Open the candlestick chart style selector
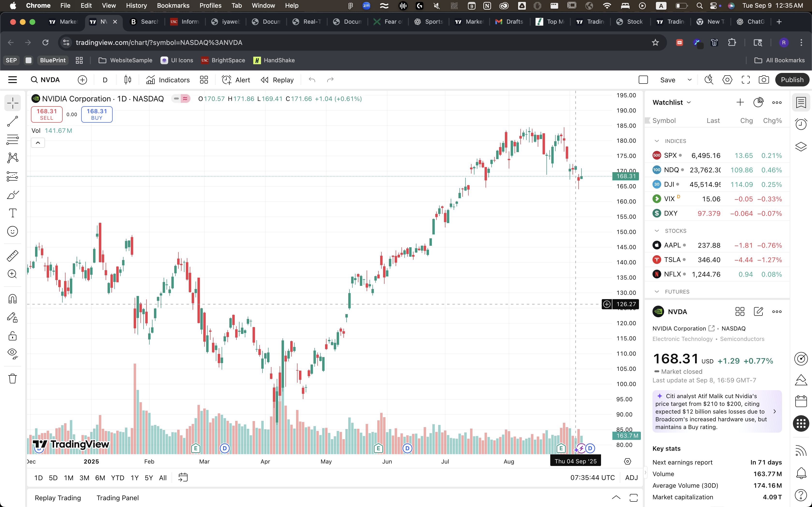This screenshot has width=812, height=507. [x=128, y=80]
